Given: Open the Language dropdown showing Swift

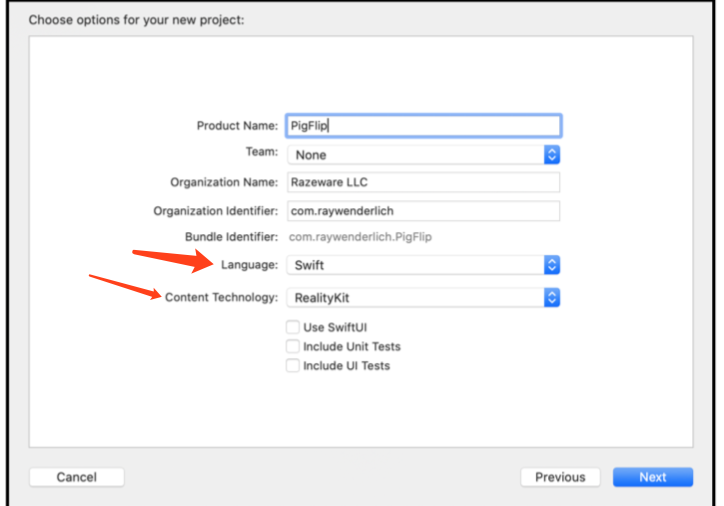Looking at the screenshot, I should click(x=423, y=265).
